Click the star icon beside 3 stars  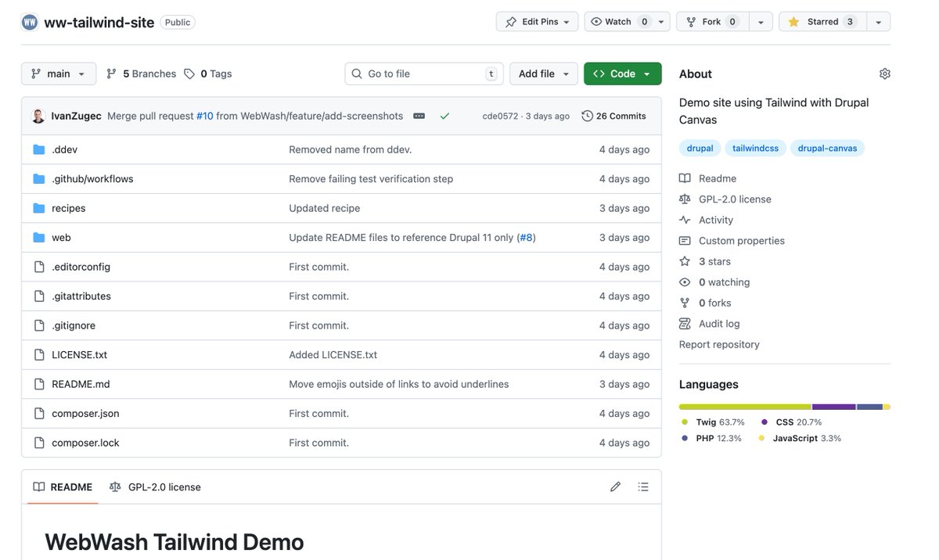(x=685, y=261)
